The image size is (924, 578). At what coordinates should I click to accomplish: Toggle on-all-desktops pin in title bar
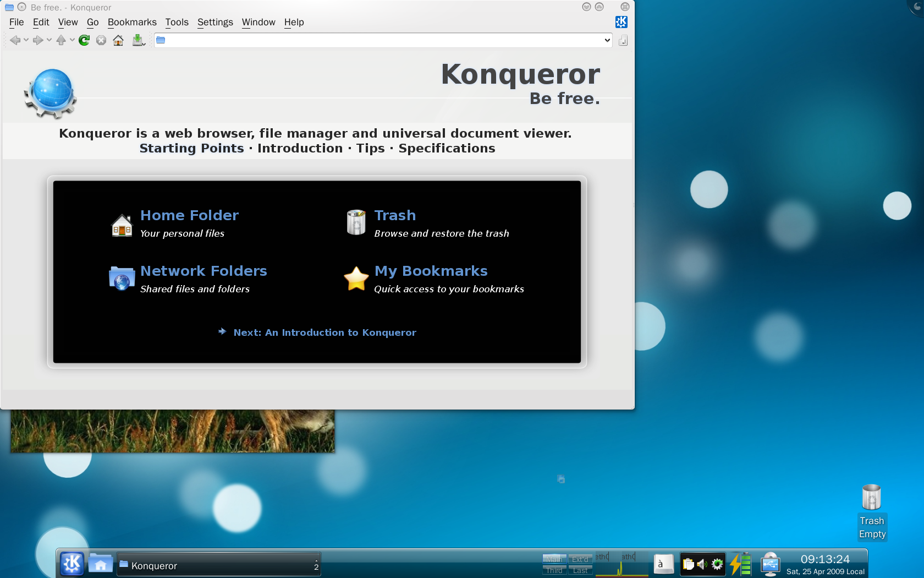tap(22, 7)
